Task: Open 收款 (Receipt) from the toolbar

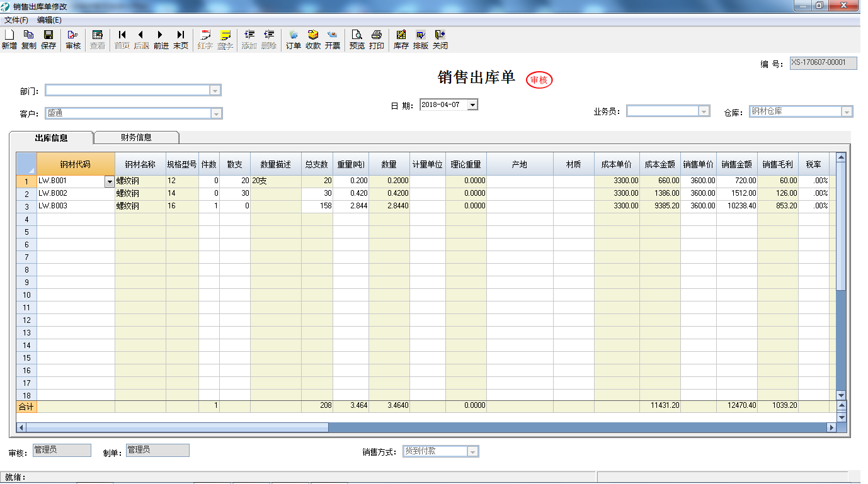Action: (x=313, y=40)
